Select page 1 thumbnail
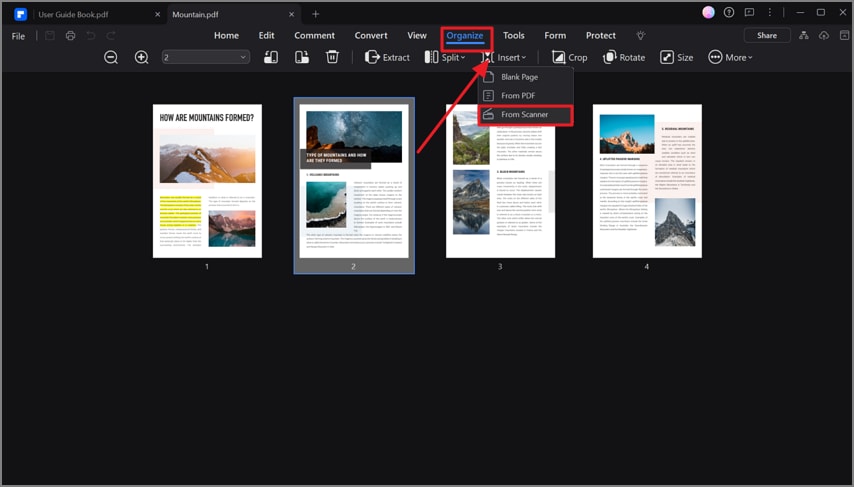Screen dimensions: 854x487 [207, 181]
